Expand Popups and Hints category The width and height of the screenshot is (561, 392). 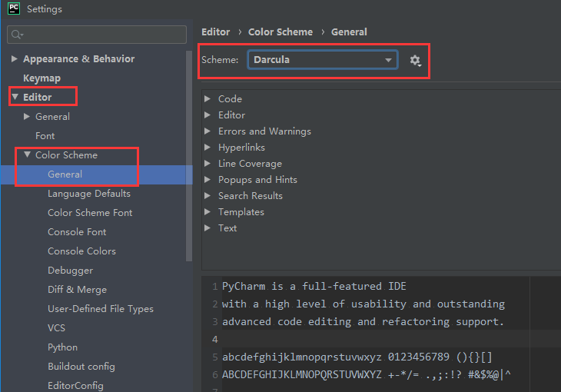click(x=207, y=179)
